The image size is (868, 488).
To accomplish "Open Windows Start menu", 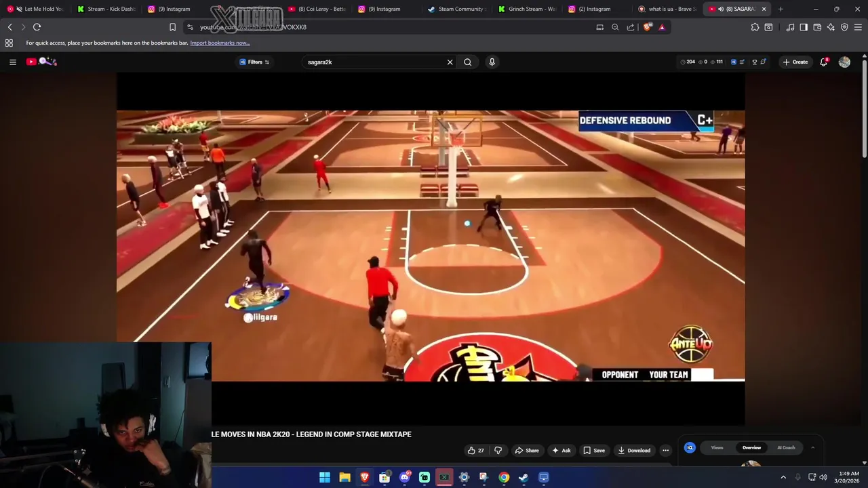I will (325, 477).
